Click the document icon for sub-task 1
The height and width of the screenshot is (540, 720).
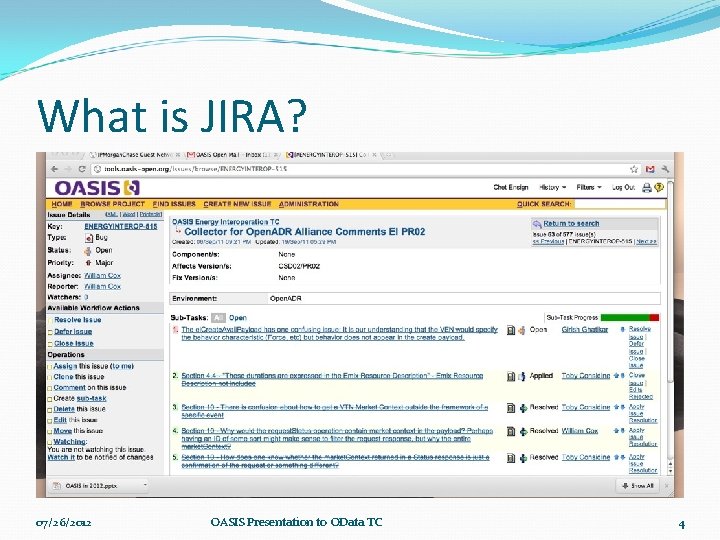[x=511, y=330]
